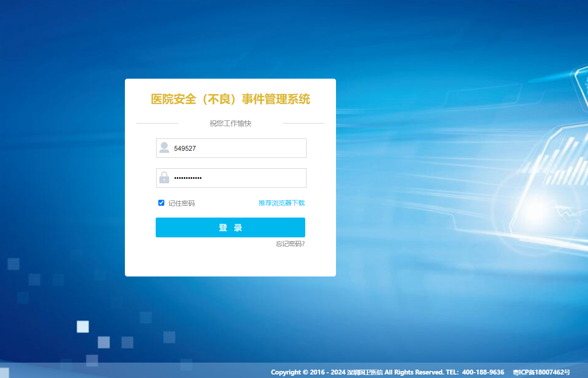Uncheck the 记住密码 checkbox
Viewport: 588px width, 378px height.
(161, 203)
